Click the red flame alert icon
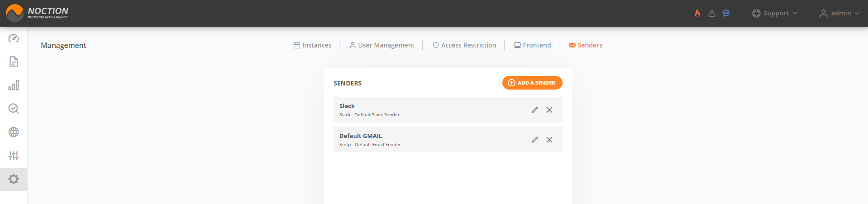This screenshot has height=204, width=868. click(x=697, y=13)
